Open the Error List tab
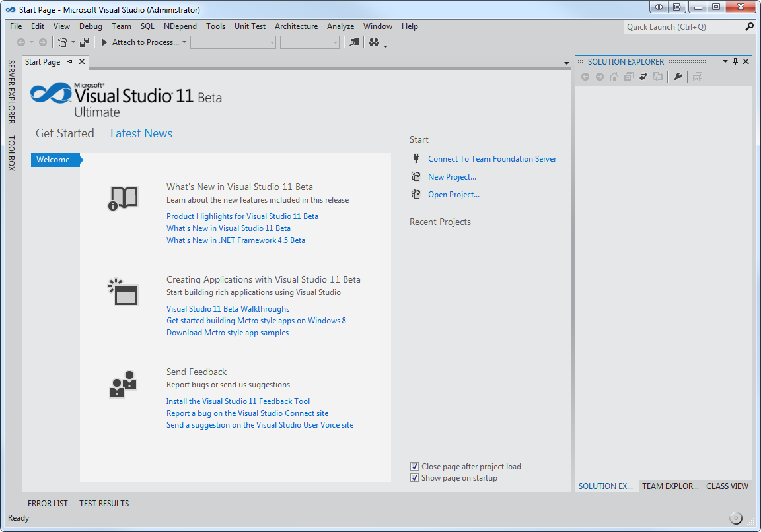The width and height of the screenshot is (761, 532). [x=48, y=504]
